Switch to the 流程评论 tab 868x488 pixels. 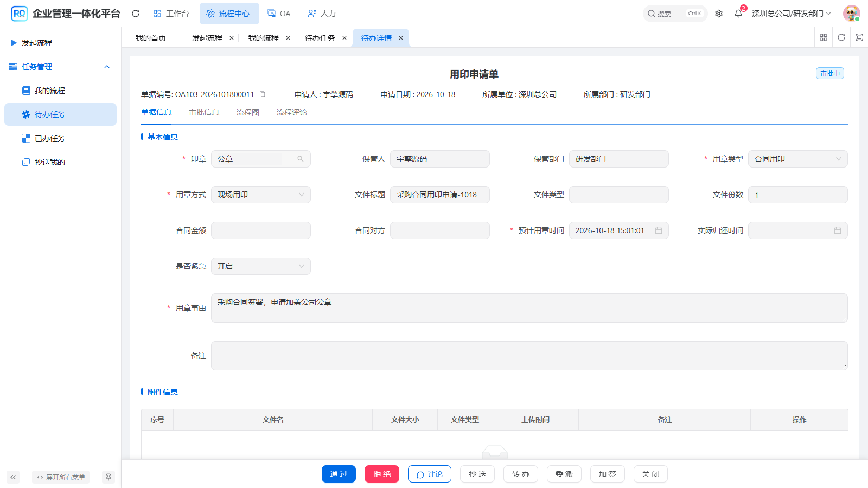[292, 112]
